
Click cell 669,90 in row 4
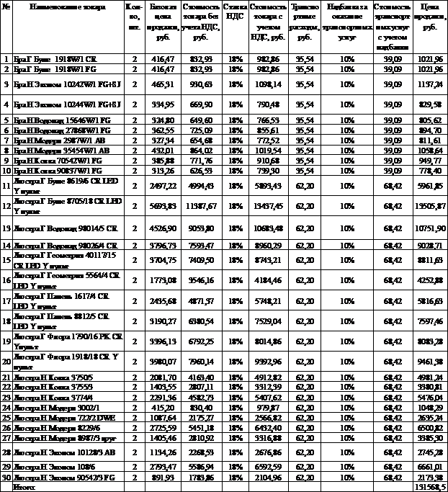(202, 104)
